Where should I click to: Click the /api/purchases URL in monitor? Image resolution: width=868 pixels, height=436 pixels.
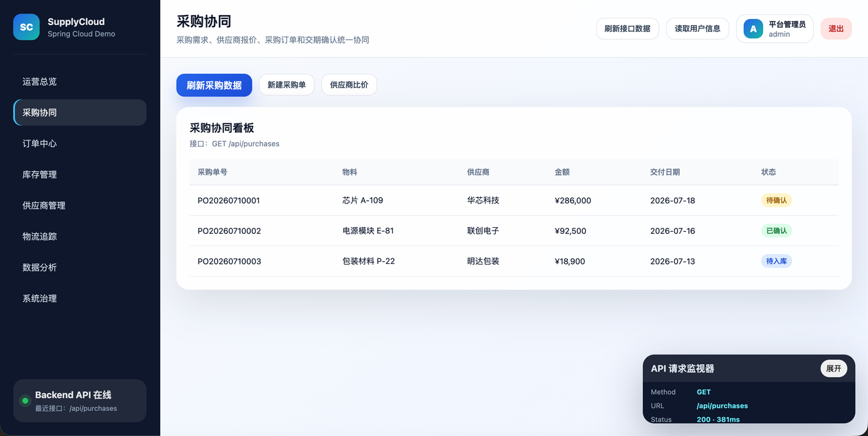click(722, 406)
